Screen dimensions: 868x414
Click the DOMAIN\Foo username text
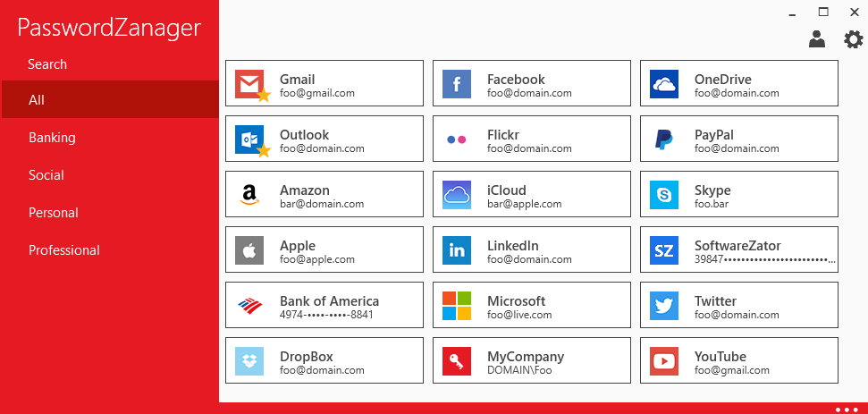pos(519,370)
